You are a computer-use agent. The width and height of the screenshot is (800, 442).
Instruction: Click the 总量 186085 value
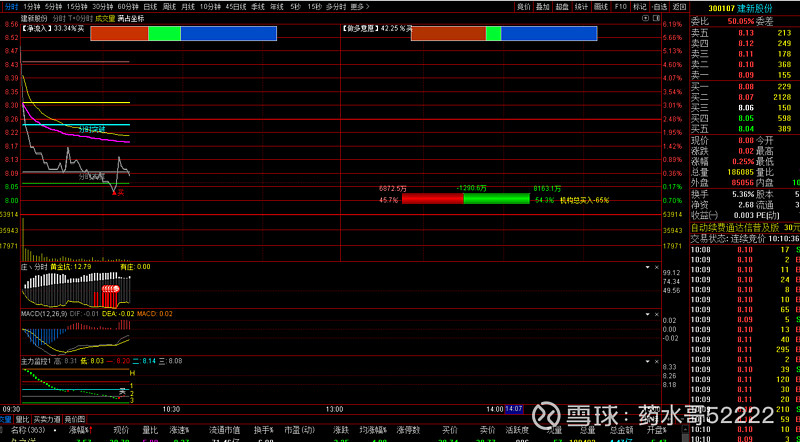741,173
